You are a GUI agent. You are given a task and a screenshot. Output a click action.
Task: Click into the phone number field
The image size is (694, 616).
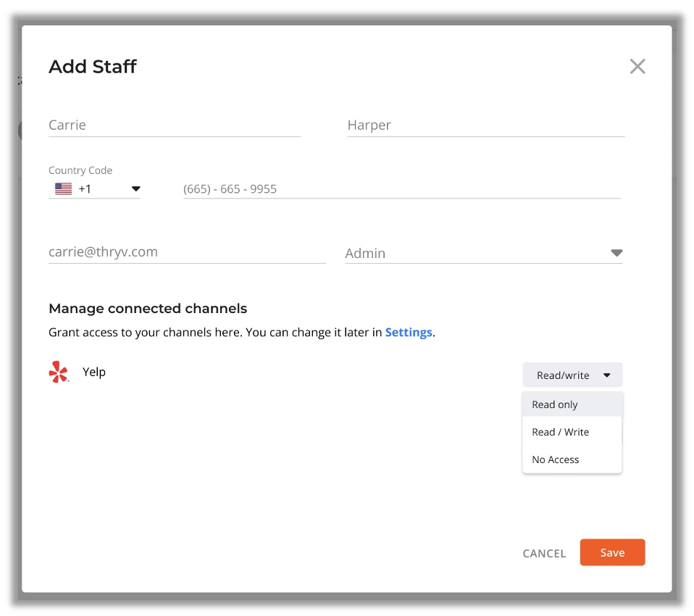point(401,189)
